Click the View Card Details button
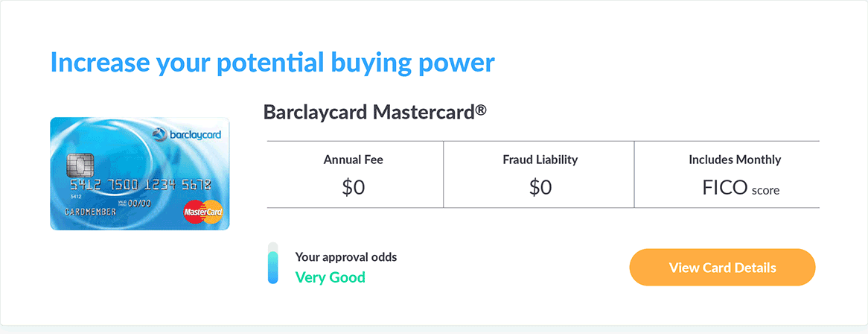This screenshot has height=334, width=868. coord(722,268)
